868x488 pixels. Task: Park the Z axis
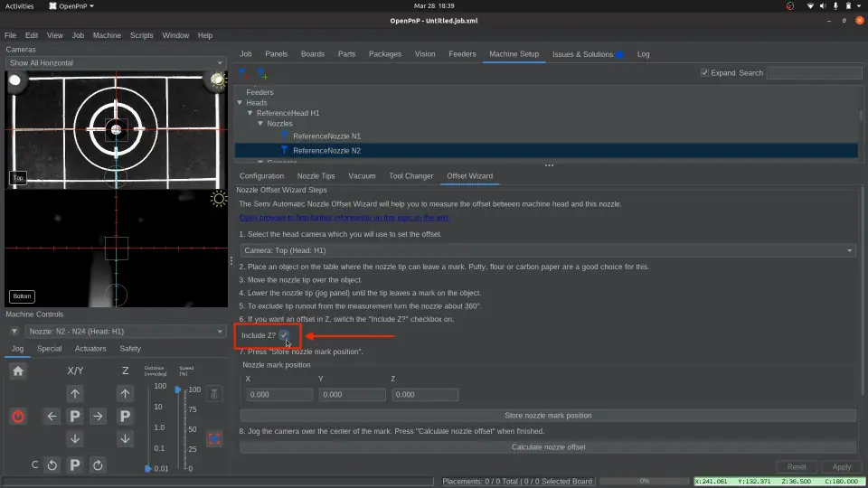(126, 417)
